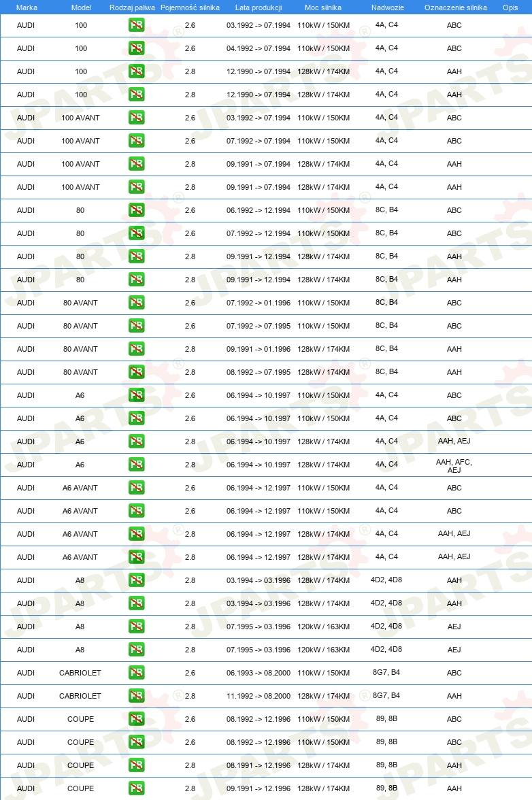This screenshot has height=800, width=532.
Task: Click the Pojemność silnika column header
Action: (190, 7)
